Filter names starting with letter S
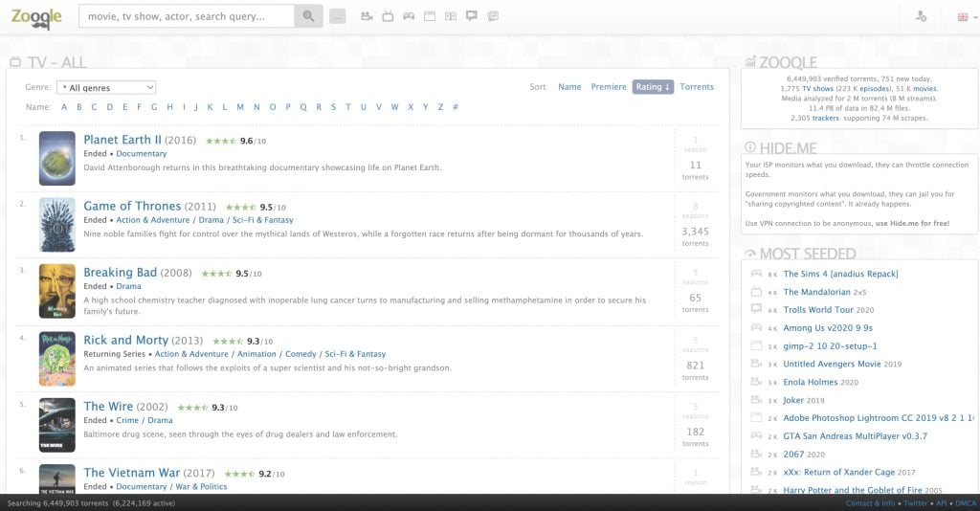The height and width of the screenshot is (511, 980). 333,107
